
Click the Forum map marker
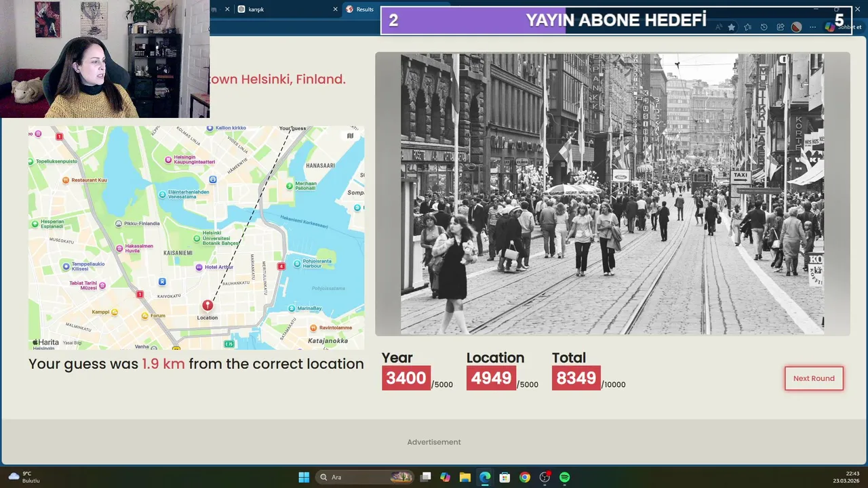coord(144,316)
